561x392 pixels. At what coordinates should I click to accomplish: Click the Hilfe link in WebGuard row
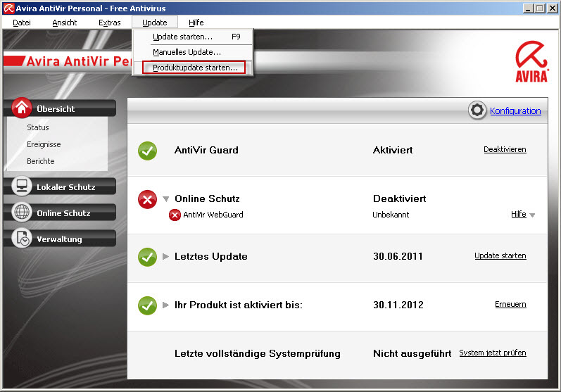coord(519,214)
